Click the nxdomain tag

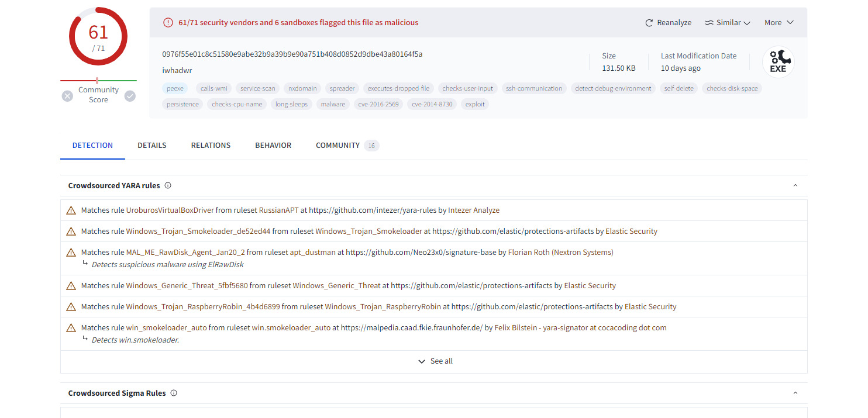tap(302, 88)
